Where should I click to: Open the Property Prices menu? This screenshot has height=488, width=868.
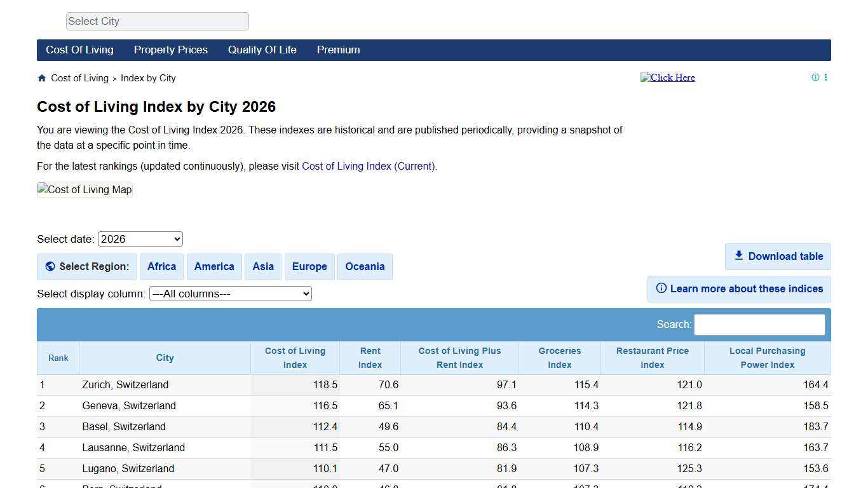tap(170, 50)
